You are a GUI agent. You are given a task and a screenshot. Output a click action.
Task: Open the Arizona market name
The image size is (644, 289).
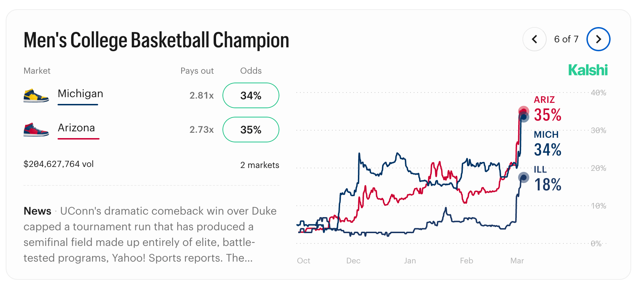pyautogui.click(x=76, y=128)
